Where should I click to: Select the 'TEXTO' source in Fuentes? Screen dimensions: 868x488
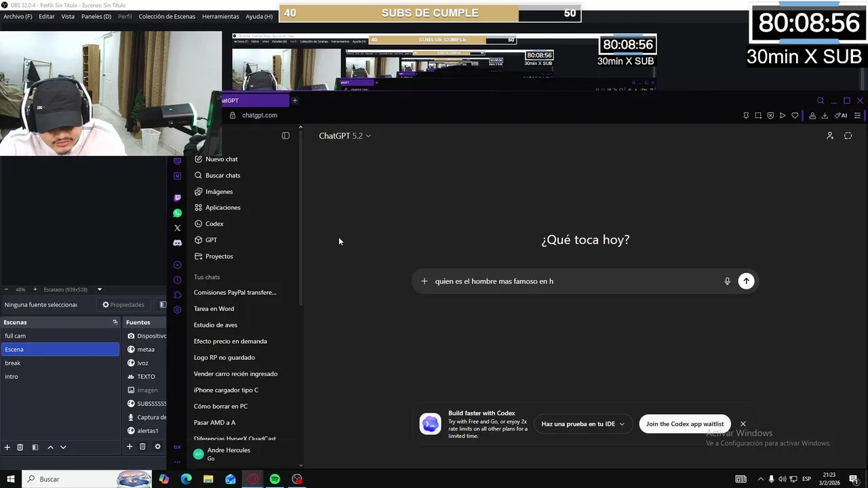pyautogui.click(x=146, y=377)
